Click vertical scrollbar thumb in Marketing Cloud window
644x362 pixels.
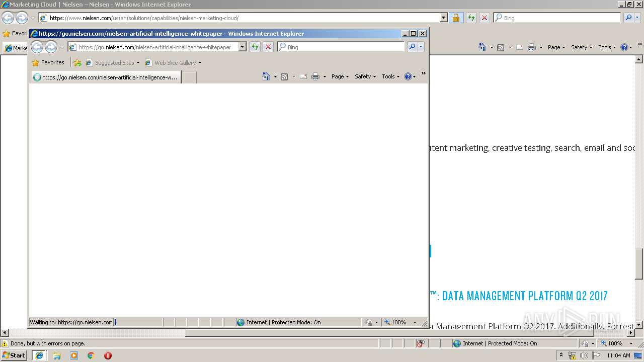[x=639, y=264]
